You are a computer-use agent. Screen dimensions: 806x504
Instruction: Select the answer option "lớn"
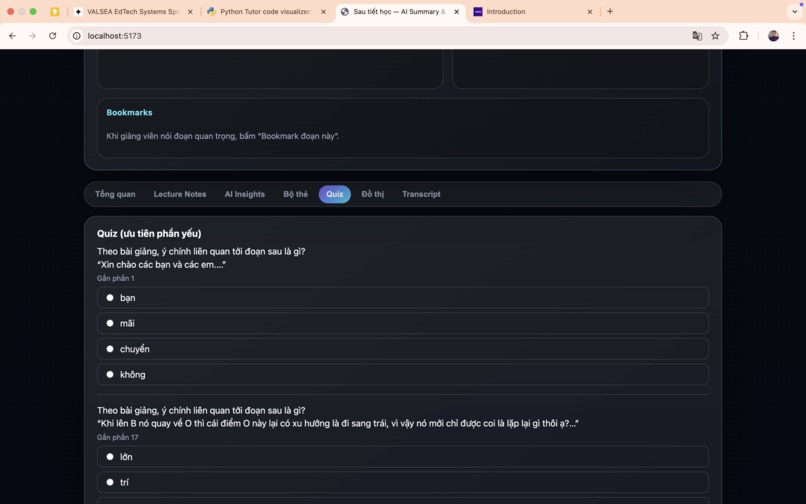(402, 457)
